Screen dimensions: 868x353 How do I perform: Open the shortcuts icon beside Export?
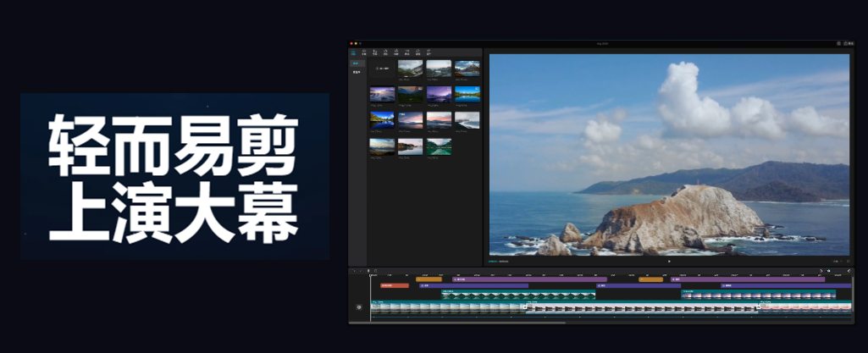click(838, 43)
